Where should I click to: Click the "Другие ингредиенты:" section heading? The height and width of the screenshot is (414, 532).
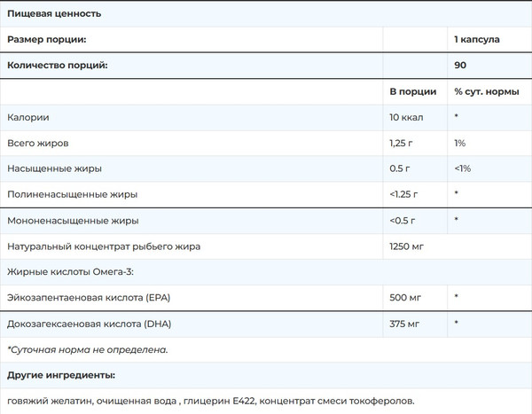point(60,375)
